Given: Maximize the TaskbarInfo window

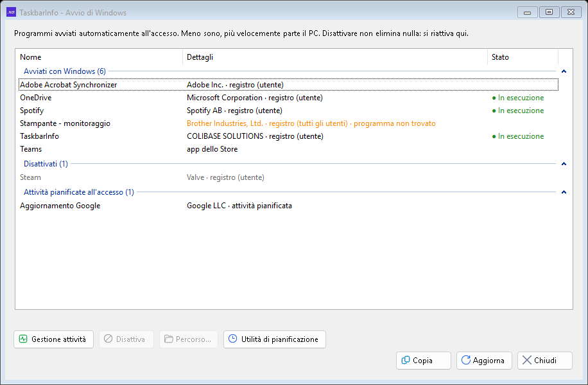Looking at the screenshot, I should tap(549, 12).
